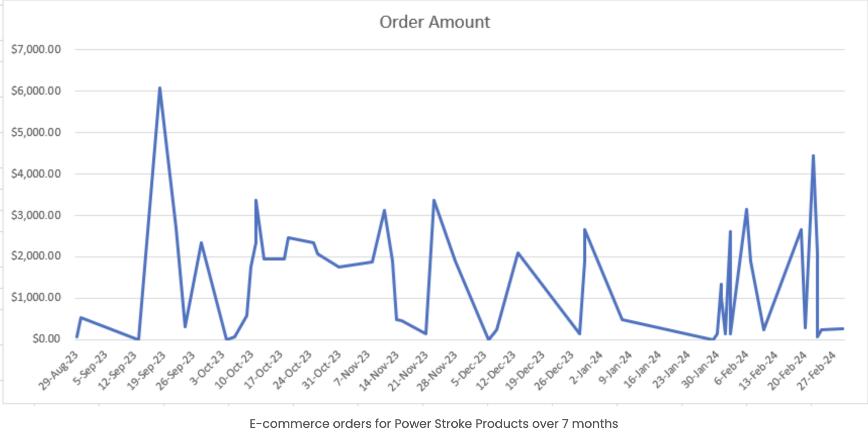Click the chart caption about Power Stroke Products

tap(433, 424)
